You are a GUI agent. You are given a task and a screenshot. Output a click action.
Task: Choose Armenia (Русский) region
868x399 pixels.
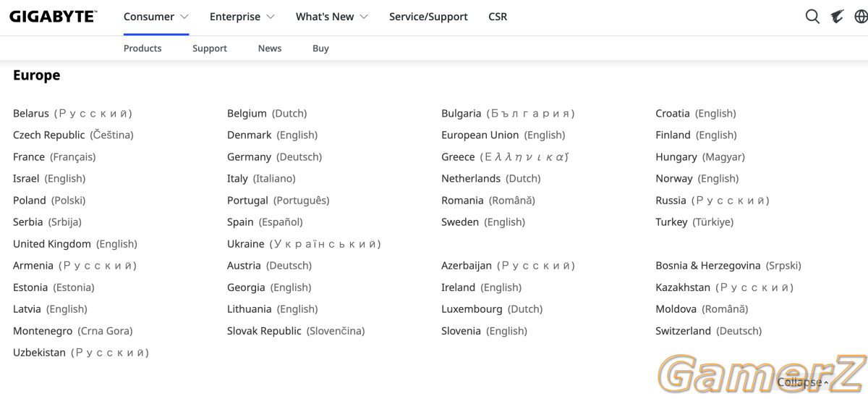click(75, 266)
